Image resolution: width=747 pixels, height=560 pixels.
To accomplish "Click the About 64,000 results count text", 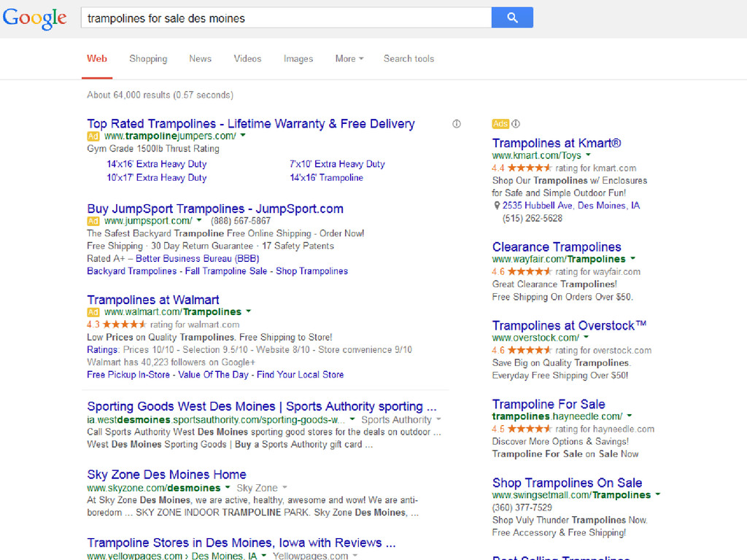I will pyautogui.click(x=160, y=96).
